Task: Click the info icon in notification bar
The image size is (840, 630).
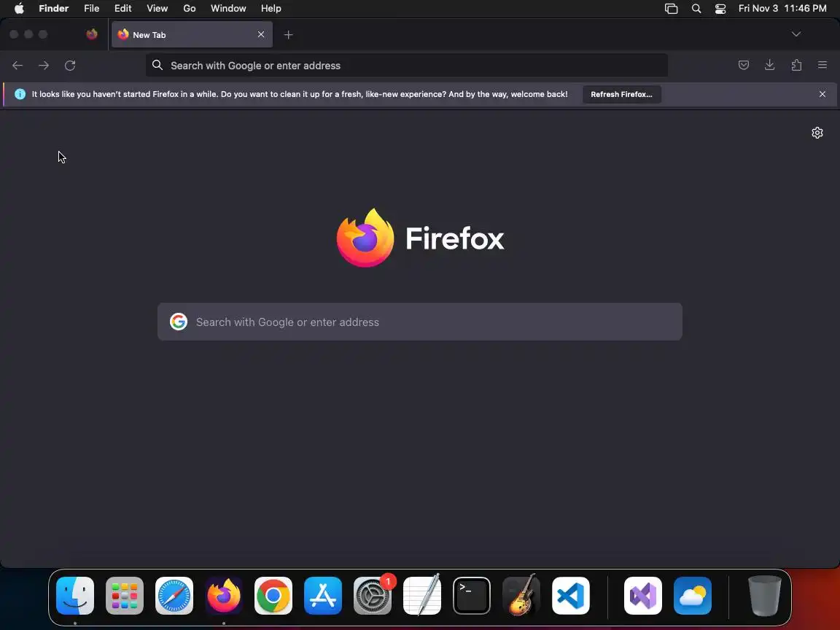Action: pos(20,94)
